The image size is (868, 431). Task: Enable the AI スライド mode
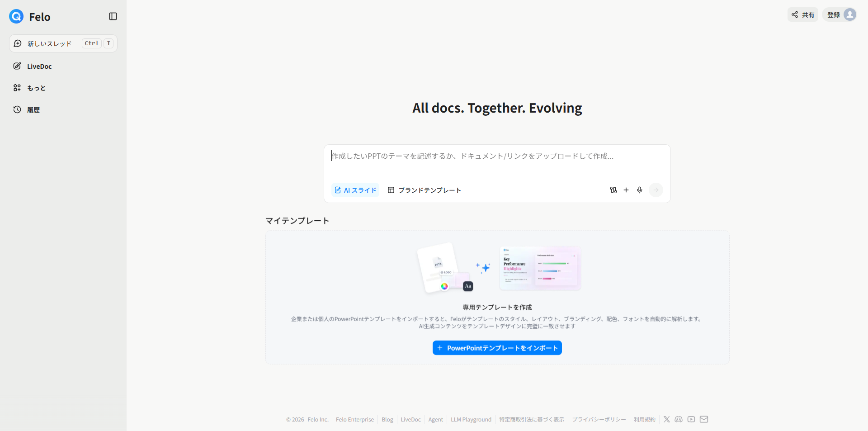point(355,190)
